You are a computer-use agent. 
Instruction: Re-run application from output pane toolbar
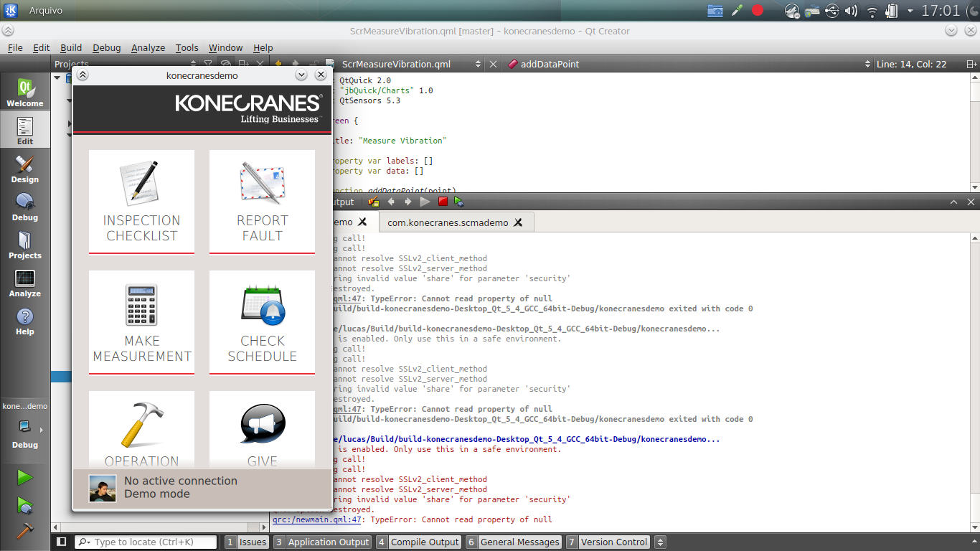click(x=425, y=202)
